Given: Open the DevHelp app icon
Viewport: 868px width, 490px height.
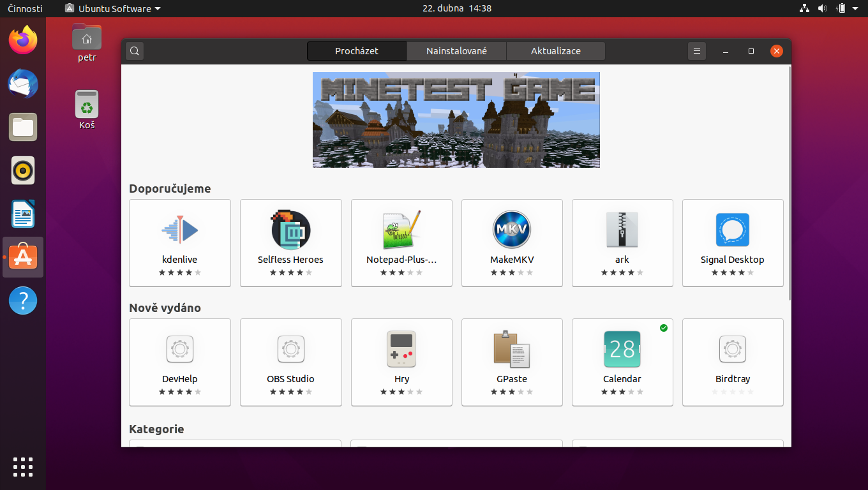Looking at the screenshot, I should 180,350.
